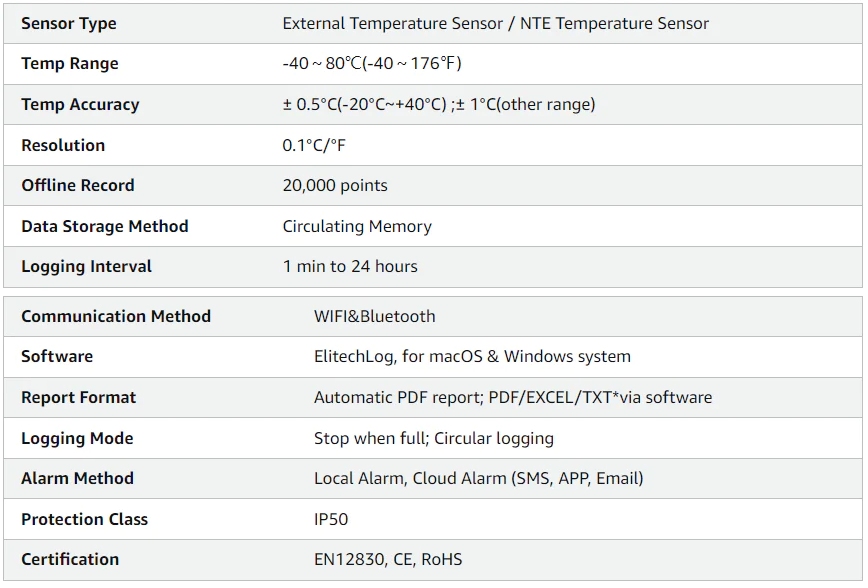868x588 pixels.
Task: Click the Resolution row label
Action: [x=63, y=145]
